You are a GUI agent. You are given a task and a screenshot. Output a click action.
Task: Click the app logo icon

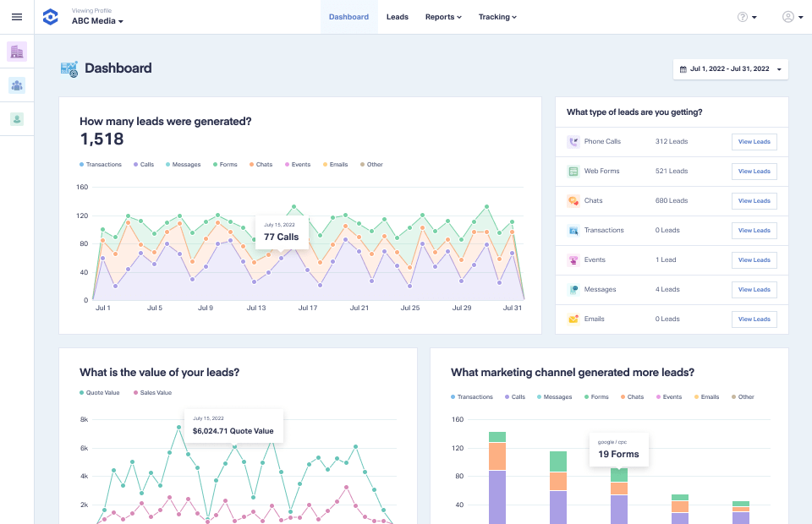[x=50, y=17]
